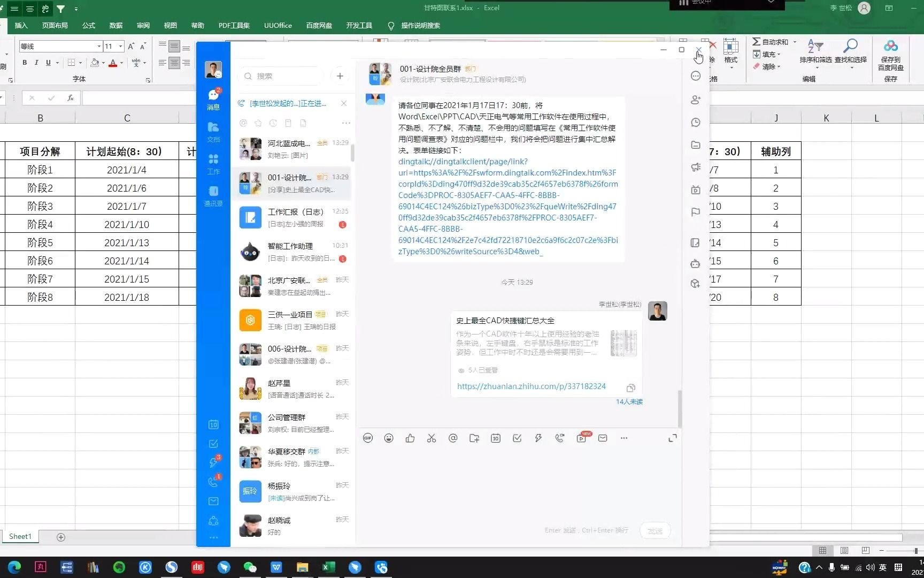Expand the borders dropdown arrow
The height and width of the screenshot is (578, 924).
[x=81, y=63]
